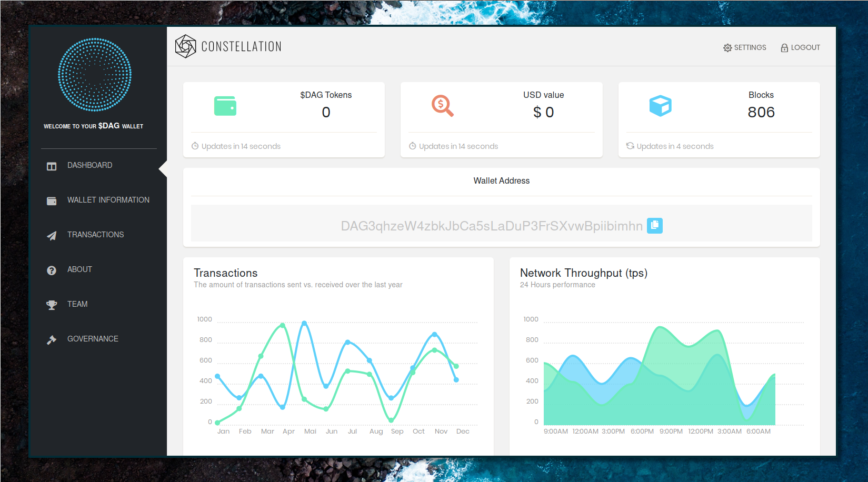Click the refresh icon under Blocks
Image resolution: width=868 pixels, height=482 pixels.
point(630,146)
